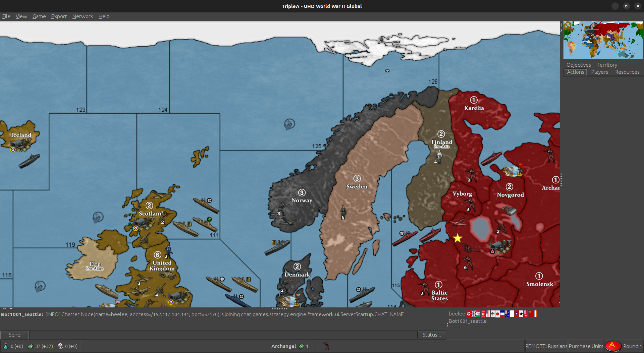Screen dimensions: 644x353
Task: Open the Game menu
Action: pyautogui.click(x=39, y=16)
